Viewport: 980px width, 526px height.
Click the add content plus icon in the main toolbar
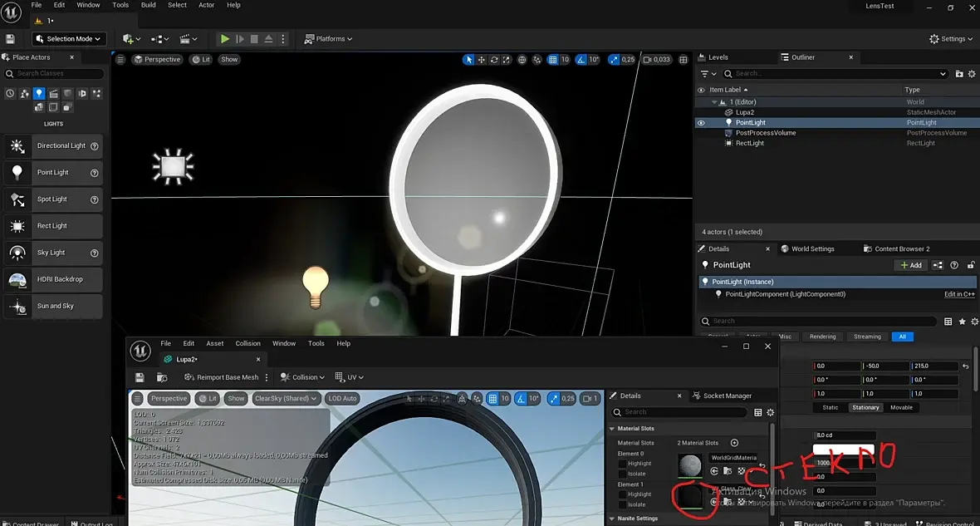[128, 39]
